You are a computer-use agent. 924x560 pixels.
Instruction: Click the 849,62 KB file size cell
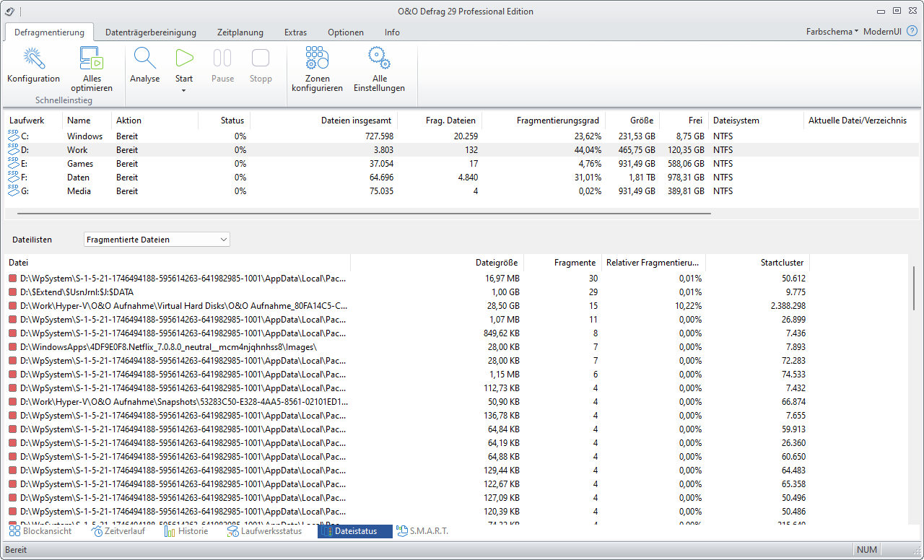point(501,333)
